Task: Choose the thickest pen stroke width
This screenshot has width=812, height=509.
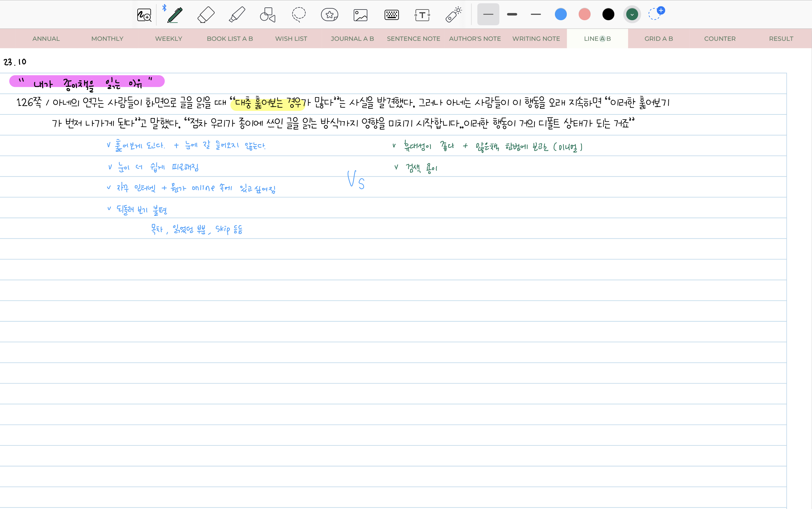Action: (512, 15)
